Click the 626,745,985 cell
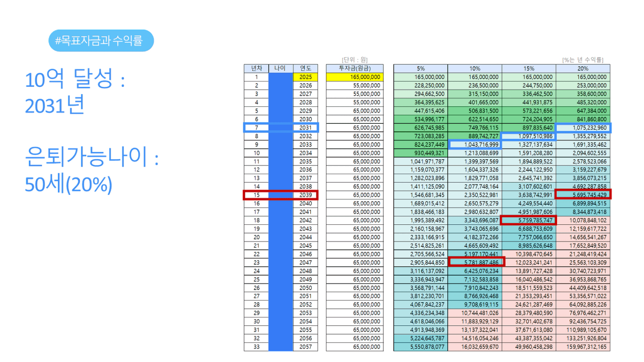 (x=421, y=128)
